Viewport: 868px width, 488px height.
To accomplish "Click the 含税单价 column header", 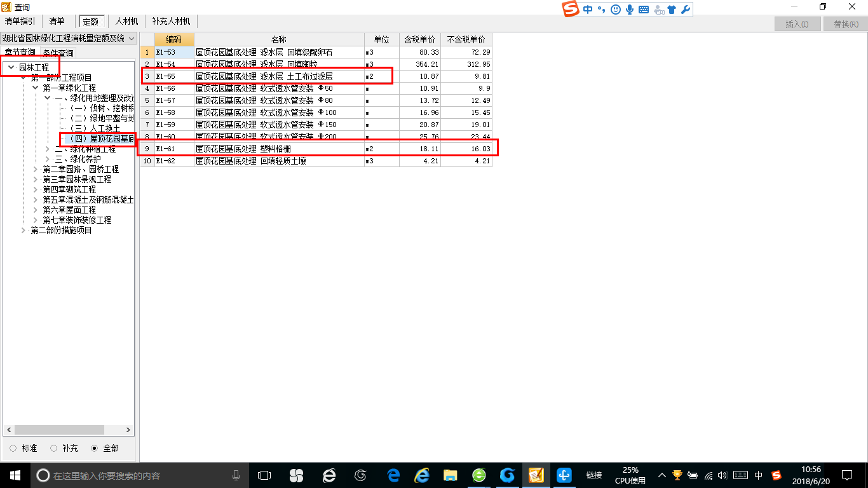I will 420,39.
